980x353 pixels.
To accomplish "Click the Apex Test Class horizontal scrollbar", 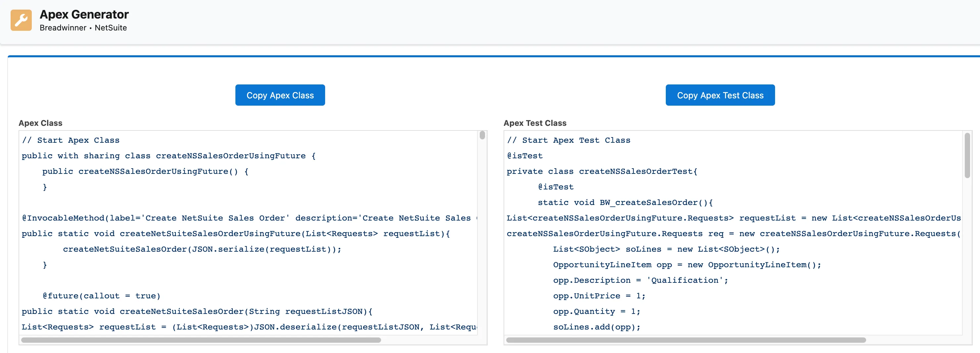I will pyautogui.click(x=686, y=340).
